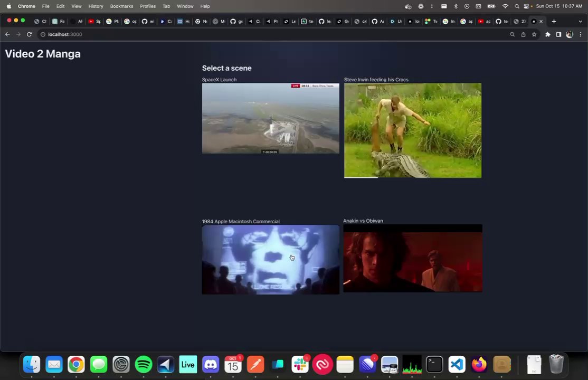Open Preview app from the dock
This screenshot has height=380, width=588.
tap(390, 364)
